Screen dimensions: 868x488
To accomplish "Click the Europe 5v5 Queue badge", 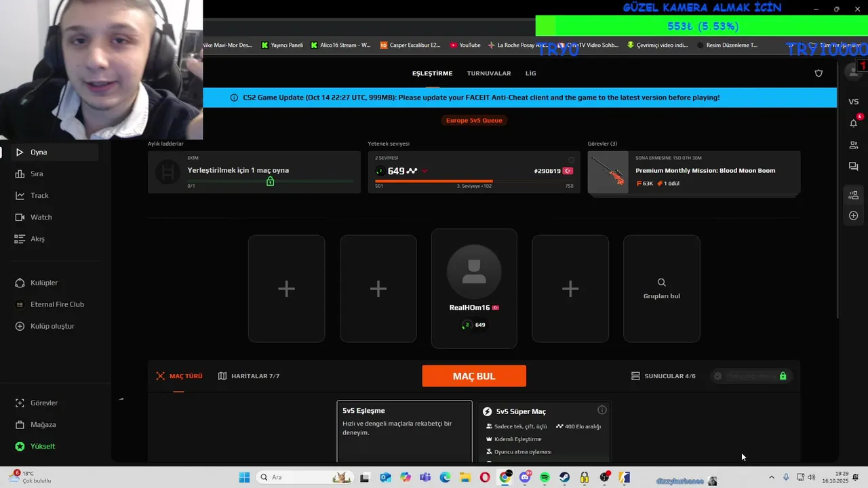I will pyautogui.click(x=474, y=120).
